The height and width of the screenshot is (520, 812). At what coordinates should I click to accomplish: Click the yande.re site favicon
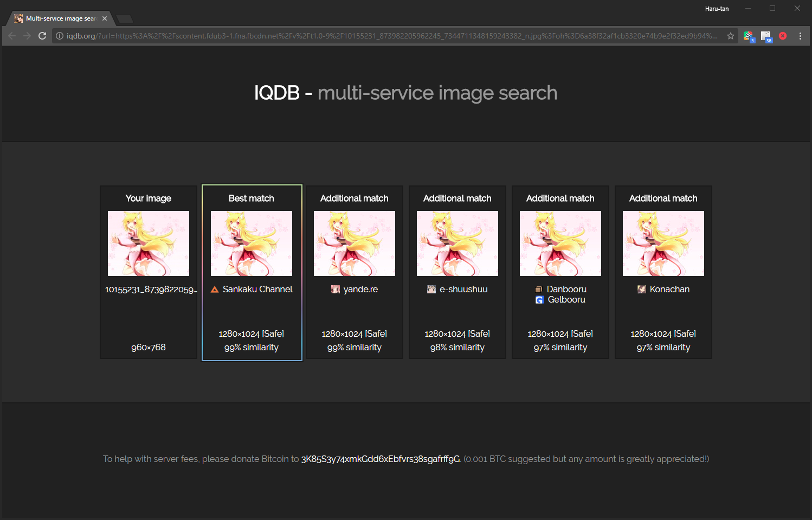[x=335, y=289]
